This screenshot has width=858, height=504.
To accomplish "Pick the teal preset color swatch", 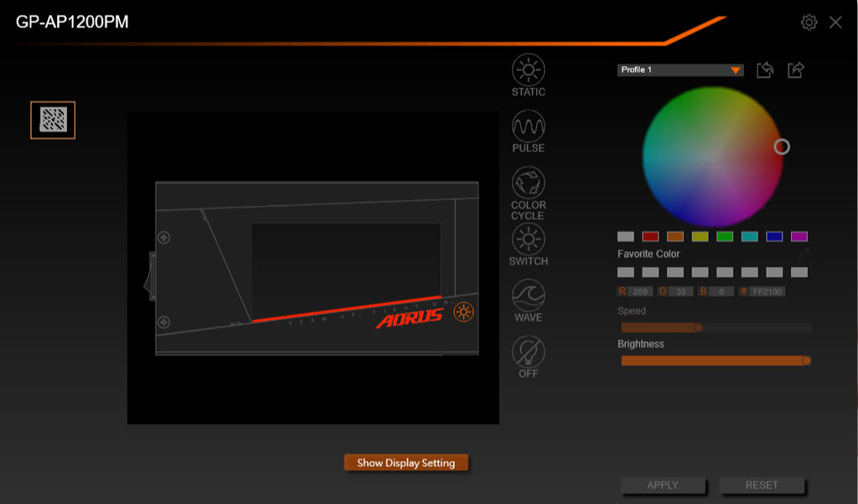I will point(750,236).
